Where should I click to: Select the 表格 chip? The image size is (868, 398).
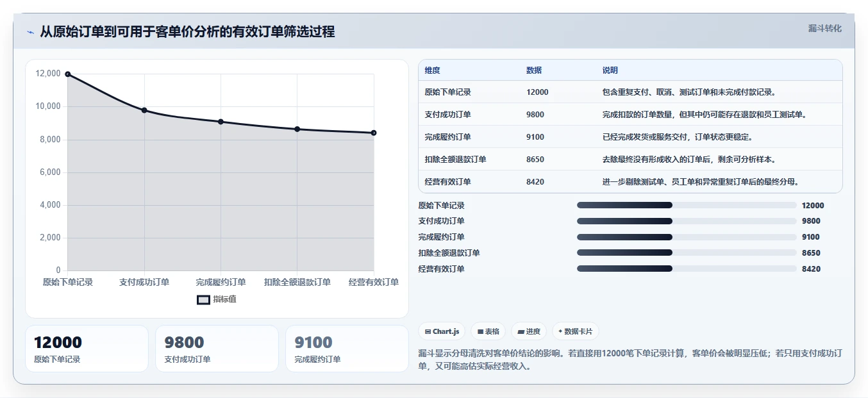(488, 331)
